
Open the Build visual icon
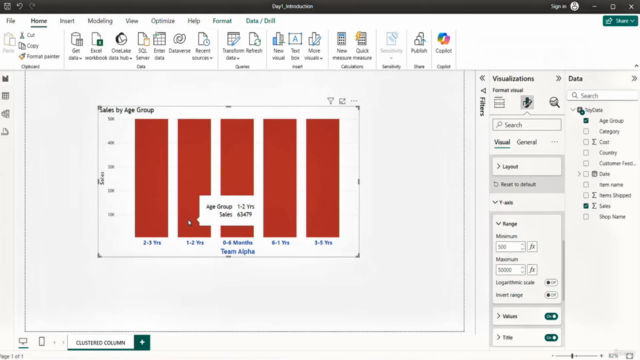pyautogui.click(x=499, y=102)
